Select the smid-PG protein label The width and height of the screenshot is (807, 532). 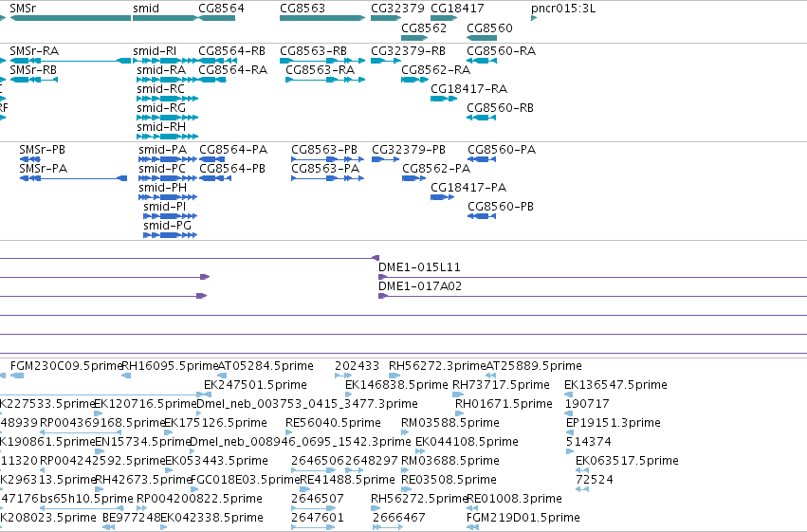click(x=167, y=226)
